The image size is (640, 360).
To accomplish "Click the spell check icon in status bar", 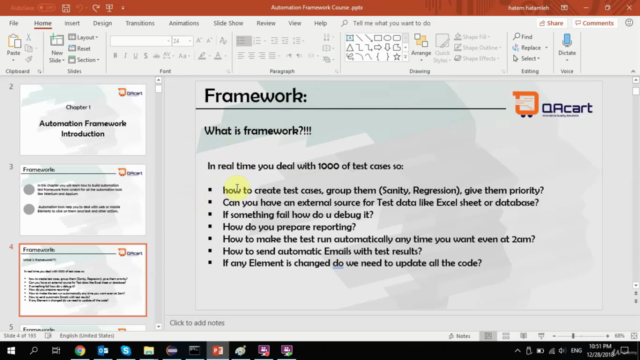I will tap(48, 336).
